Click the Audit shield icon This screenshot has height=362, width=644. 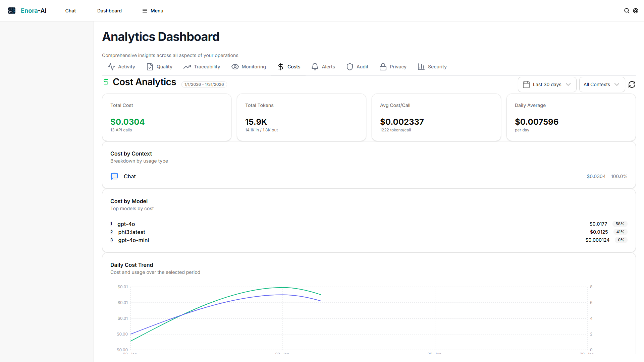click(350, 67)
